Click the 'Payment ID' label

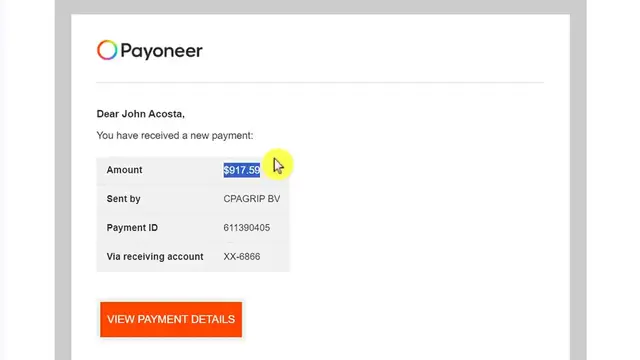[132, 228]
